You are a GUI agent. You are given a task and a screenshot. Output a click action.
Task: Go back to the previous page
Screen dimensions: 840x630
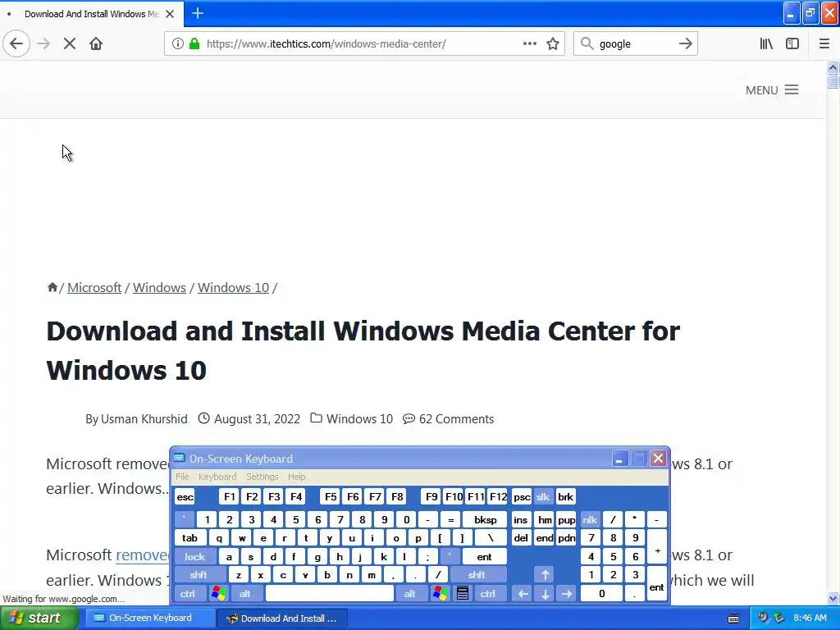(16, 44)
